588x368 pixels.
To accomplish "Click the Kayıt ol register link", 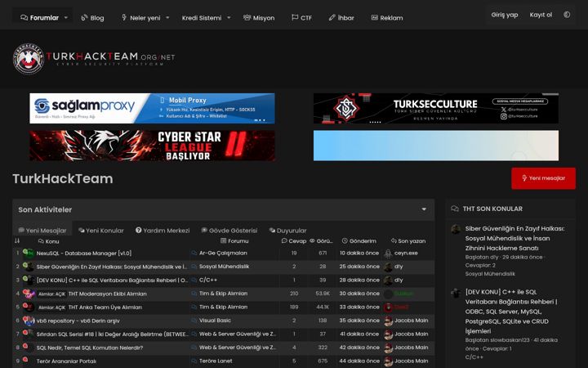I will (x=541, y=15).
